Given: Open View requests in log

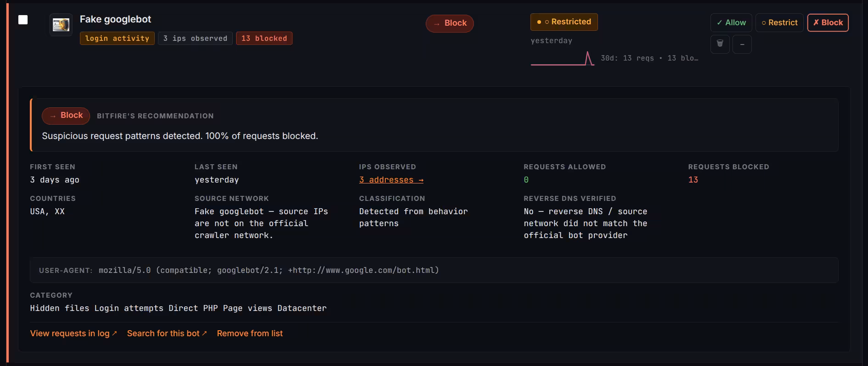Looking at the screenshot, I should [73, 333].
